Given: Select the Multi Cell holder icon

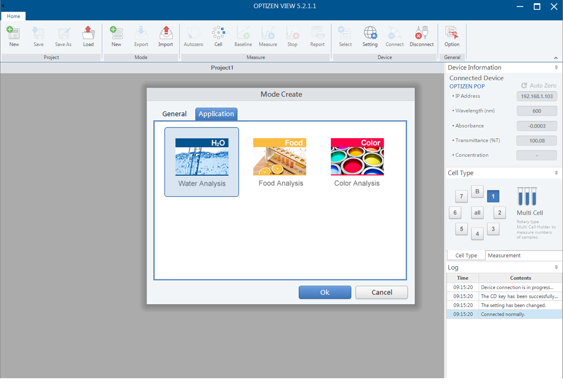Looking at the screenshot, I should coord(527,196).
